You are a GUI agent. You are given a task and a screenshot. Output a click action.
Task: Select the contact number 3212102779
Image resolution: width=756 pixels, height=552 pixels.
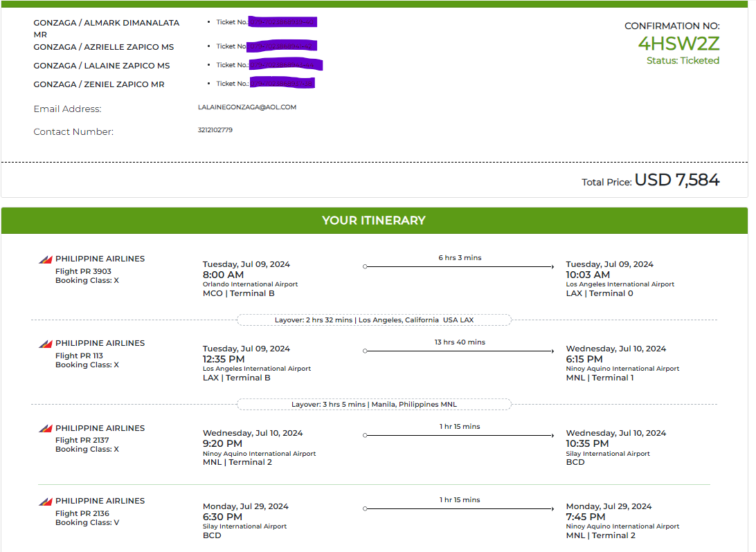pos(215,130)
